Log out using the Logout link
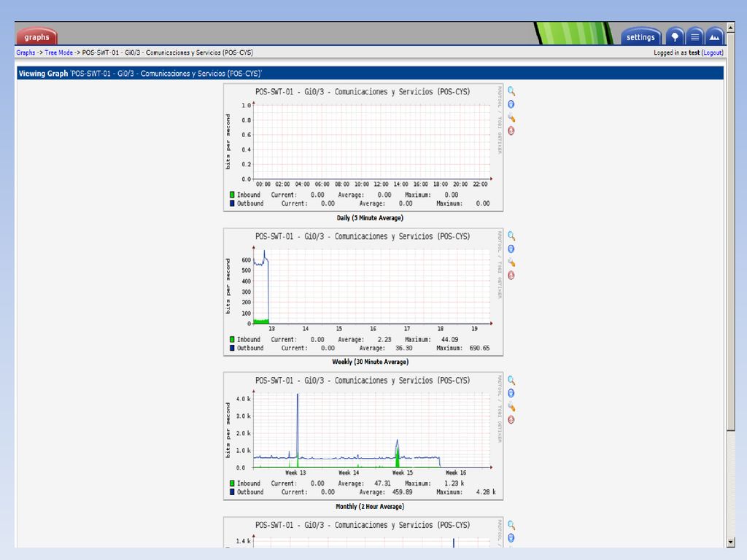This screenshot has width=747, height=560. (713, 52)
